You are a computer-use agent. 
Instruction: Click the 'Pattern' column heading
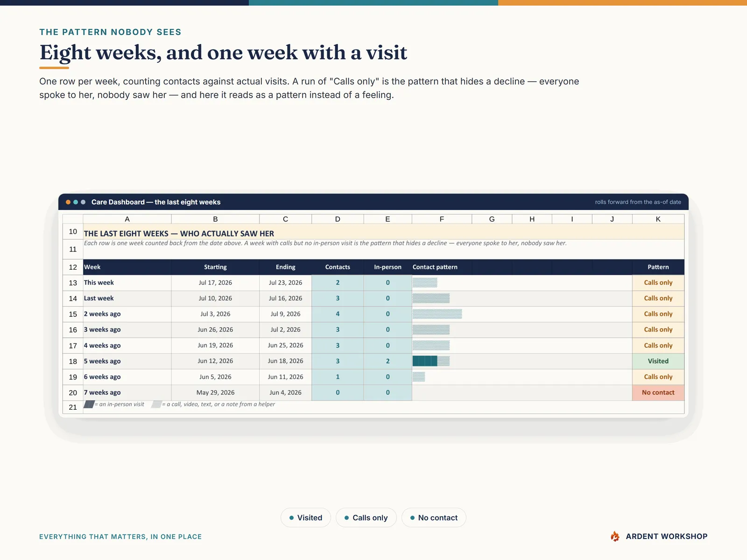tap(658, 267)
